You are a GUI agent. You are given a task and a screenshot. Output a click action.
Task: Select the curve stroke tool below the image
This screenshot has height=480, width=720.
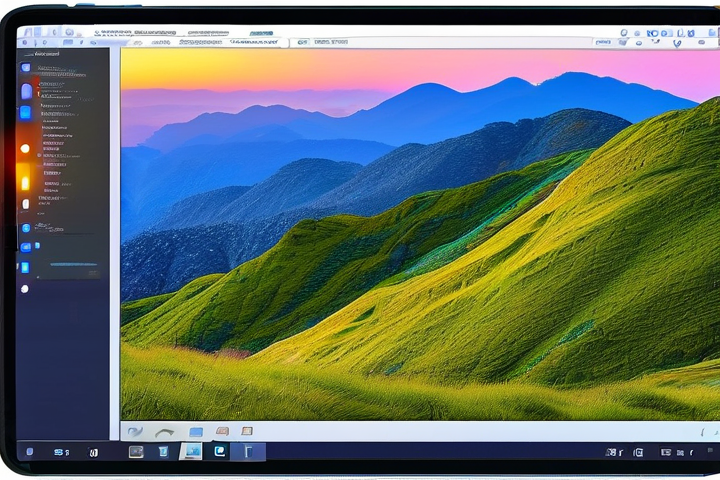[x=165, y=432]
